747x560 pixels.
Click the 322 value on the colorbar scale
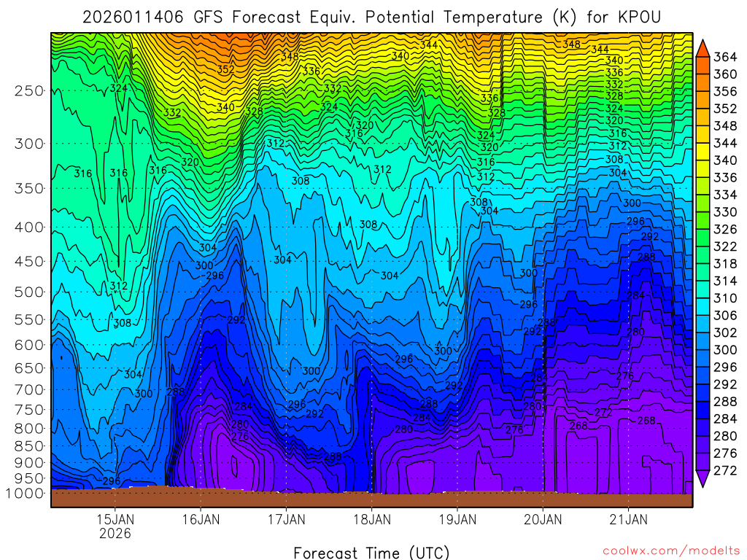point(725,246)
